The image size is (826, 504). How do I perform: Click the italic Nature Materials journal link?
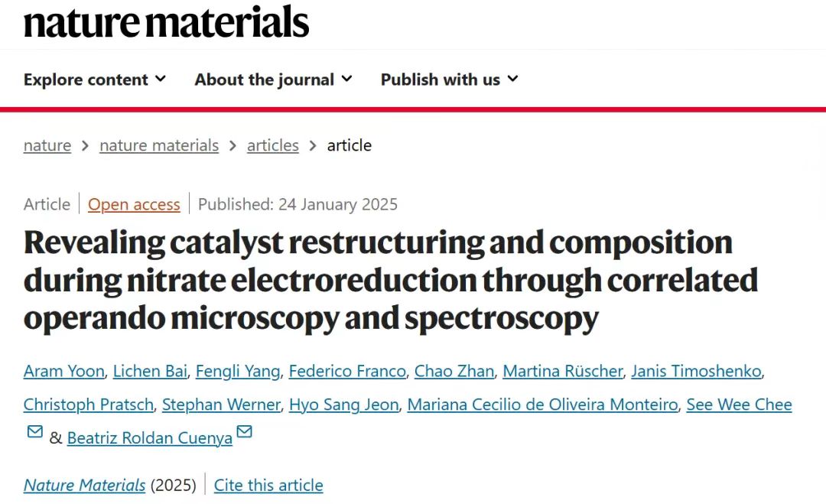tap(84, 485)
